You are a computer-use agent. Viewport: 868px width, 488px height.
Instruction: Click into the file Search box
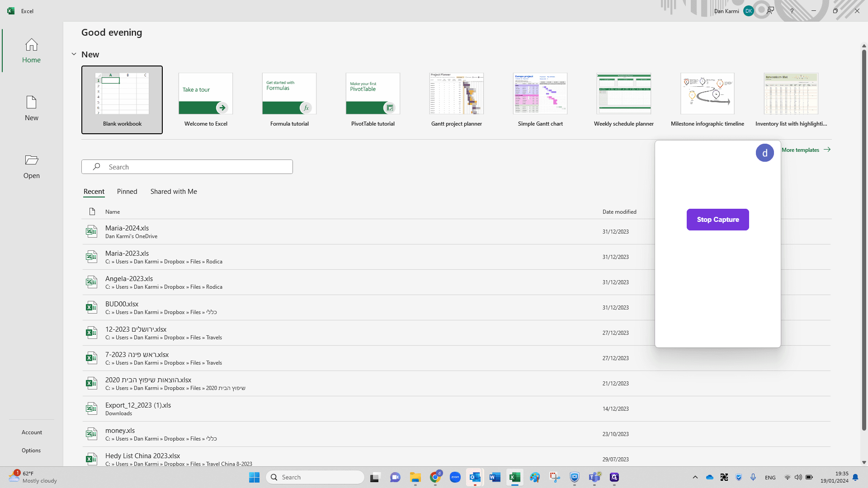187,167
